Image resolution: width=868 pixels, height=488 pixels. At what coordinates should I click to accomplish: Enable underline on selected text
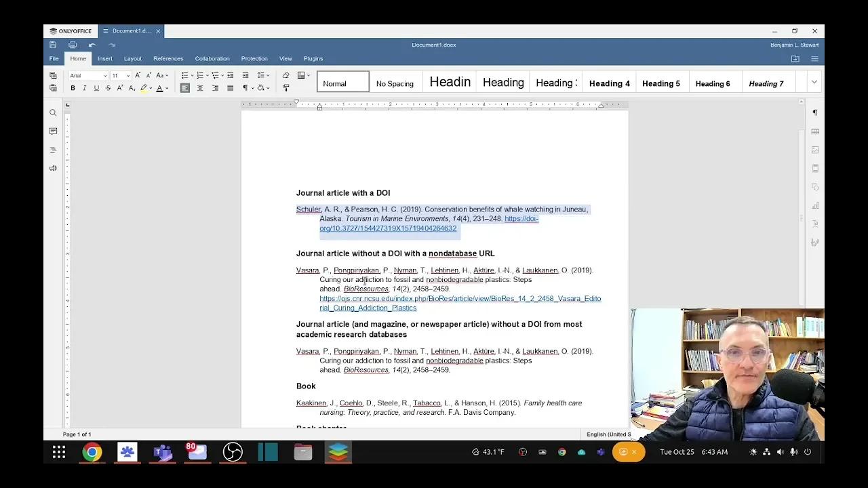coord(96,88)
